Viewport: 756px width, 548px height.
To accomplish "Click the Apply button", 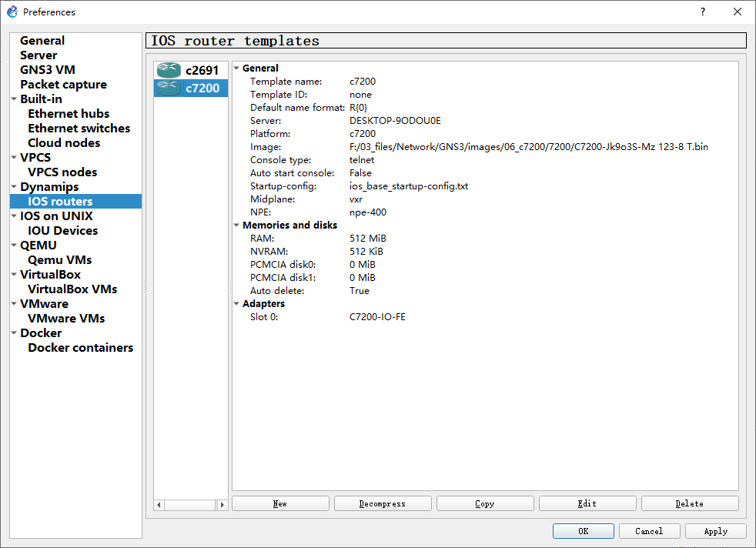I will [x=715, y=531].
